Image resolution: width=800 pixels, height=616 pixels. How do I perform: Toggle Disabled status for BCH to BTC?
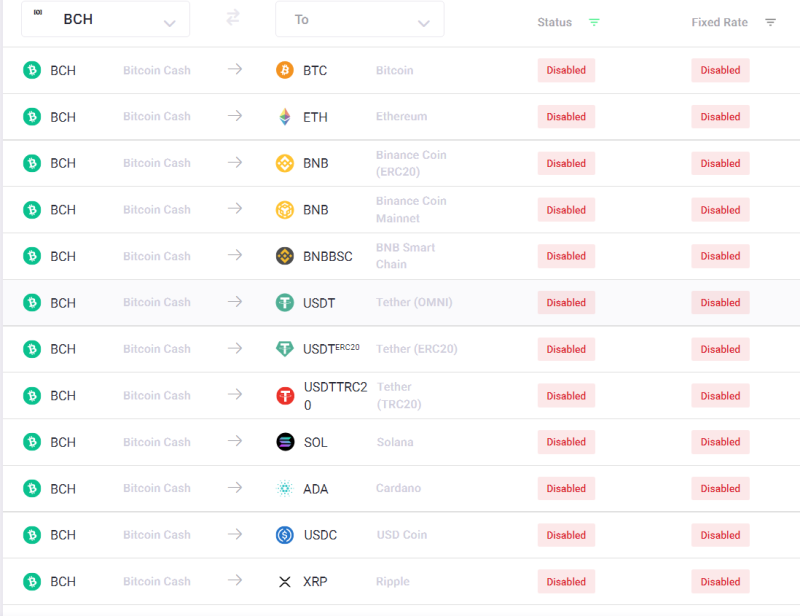click(x=566, y=70)
